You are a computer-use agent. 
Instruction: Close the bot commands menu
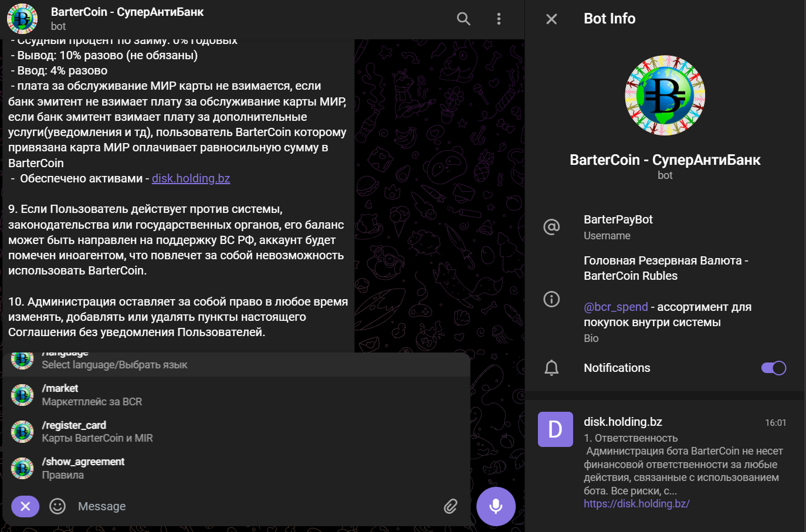point(25,506)
